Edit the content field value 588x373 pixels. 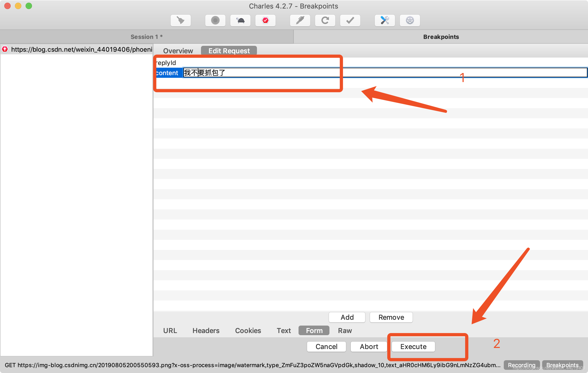tap(261, 72)
